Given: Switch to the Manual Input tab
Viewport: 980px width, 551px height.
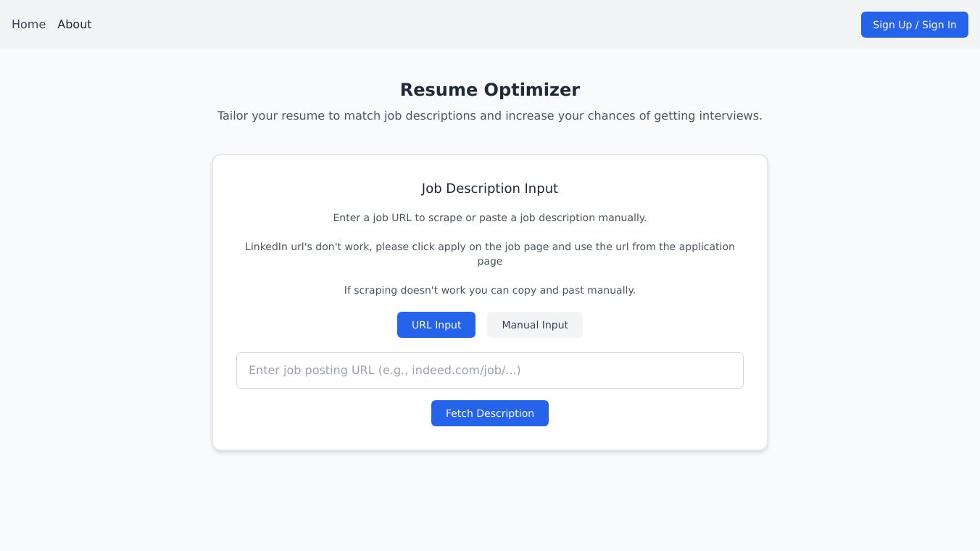Looking at the screenshot, I should [x=534, y=325].
